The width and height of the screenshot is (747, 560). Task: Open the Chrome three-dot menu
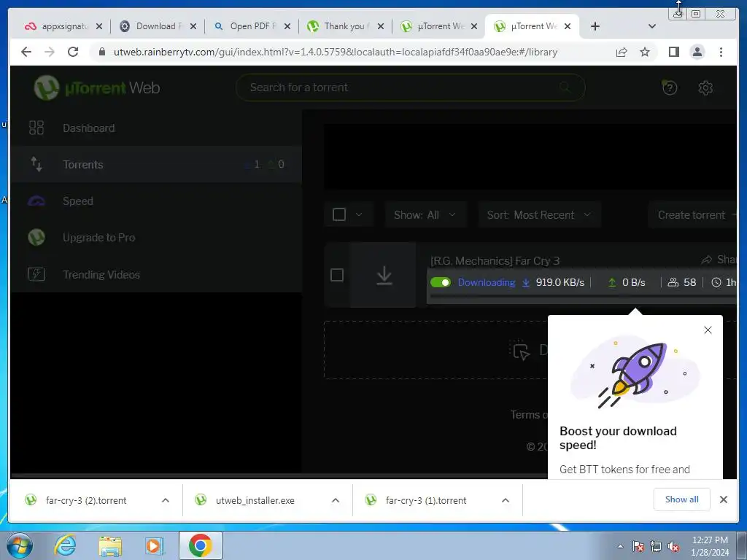click(x=721, y=52)
